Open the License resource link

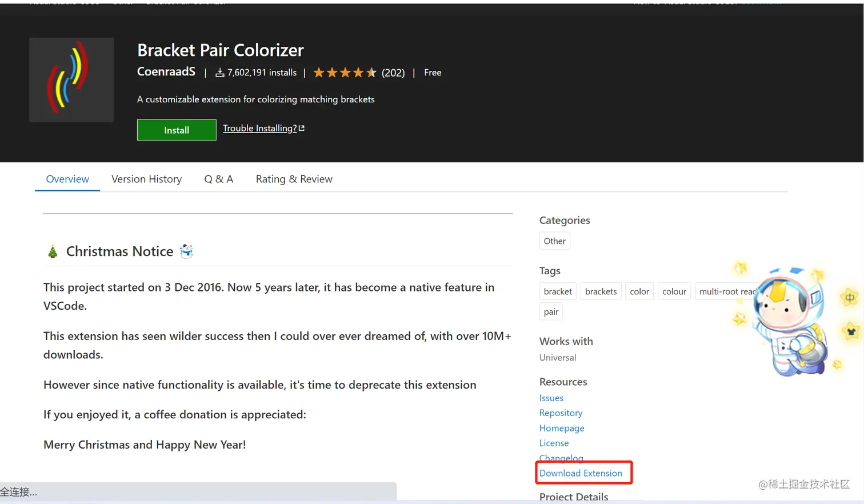pos(554,443)
